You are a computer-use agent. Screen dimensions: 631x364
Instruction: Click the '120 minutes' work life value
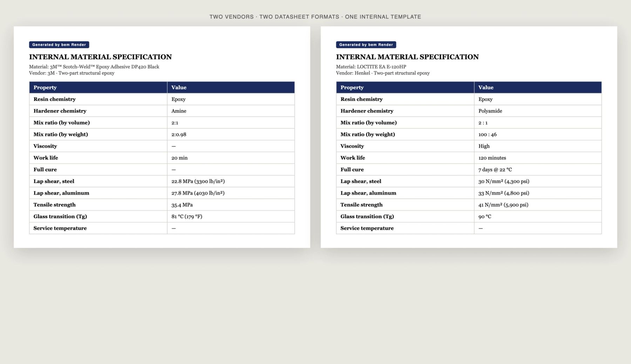[492, 158]
